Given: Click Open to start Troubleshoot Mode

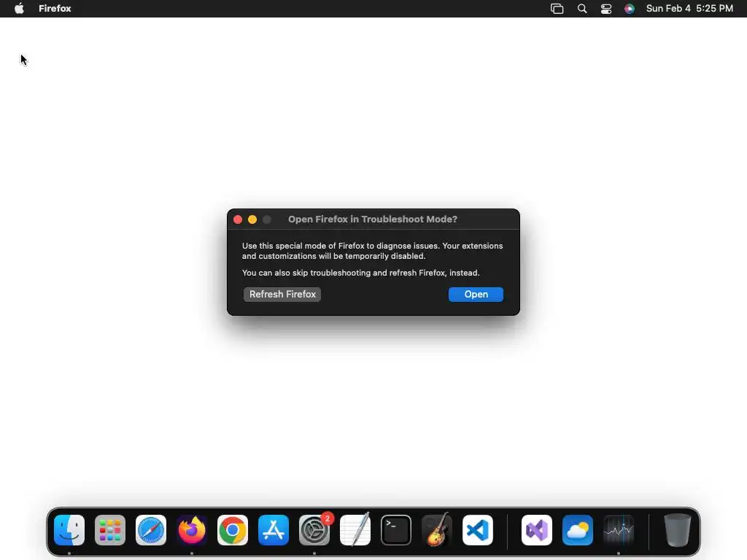Looking at the screenshot, I should pyautogui.click(x=476, y=295).
